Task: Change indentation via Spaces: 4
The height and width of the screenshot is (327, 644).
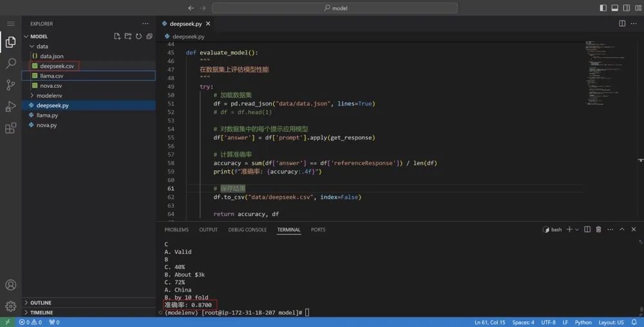Action: pos(523,322)
